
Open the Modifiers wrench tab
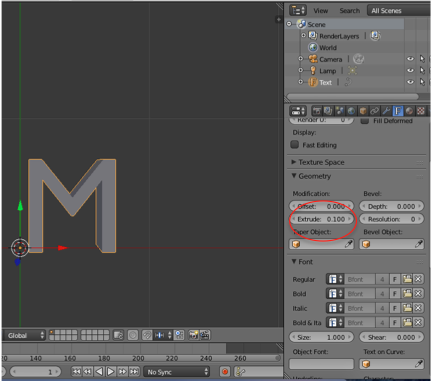point(386,111)
